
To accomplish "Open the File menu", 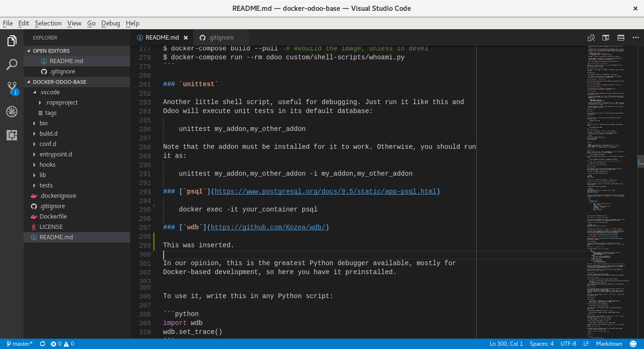I will (x=8, y=23).
